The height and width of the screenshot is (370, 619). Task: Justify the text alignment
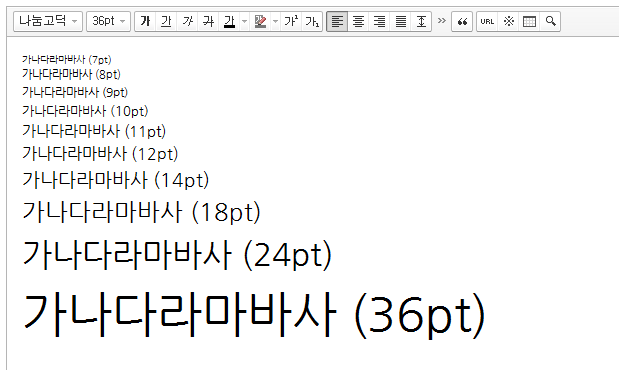point(401,21)
